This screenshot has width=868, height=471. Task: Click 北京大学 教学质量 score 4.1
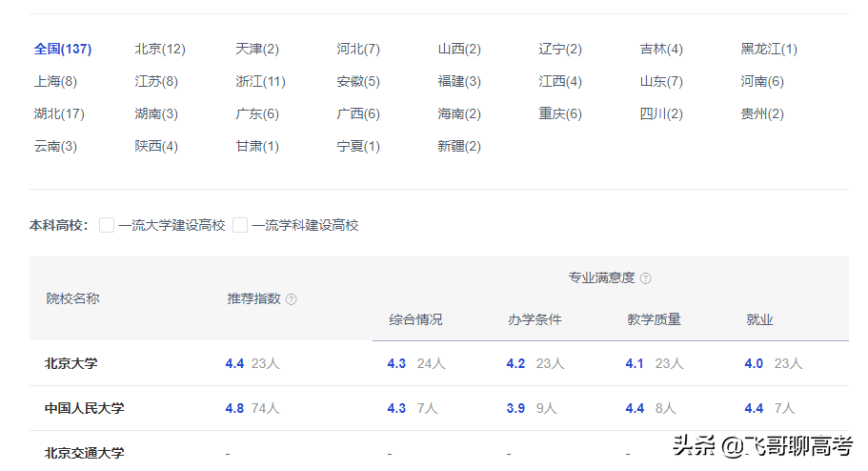click(x=635, y=363)
